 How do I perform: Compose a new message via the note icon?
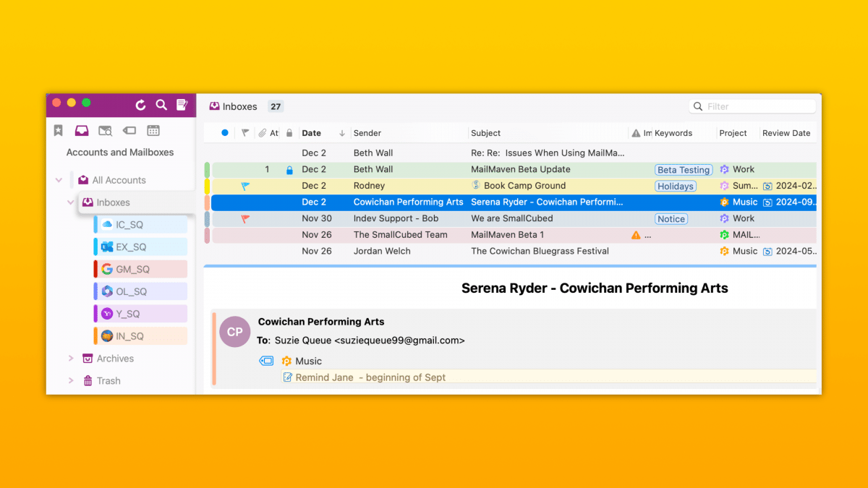(x=182, y=106)
